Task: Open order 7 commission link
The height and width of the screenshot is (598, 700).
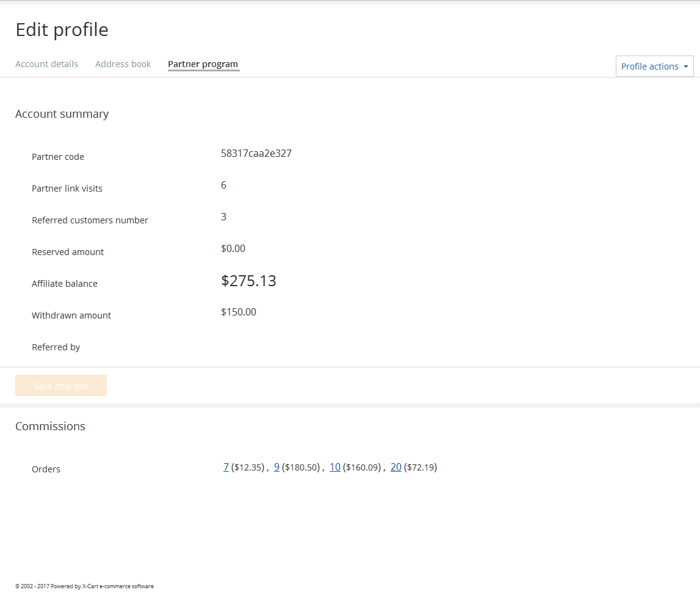Action: point(226,467)
